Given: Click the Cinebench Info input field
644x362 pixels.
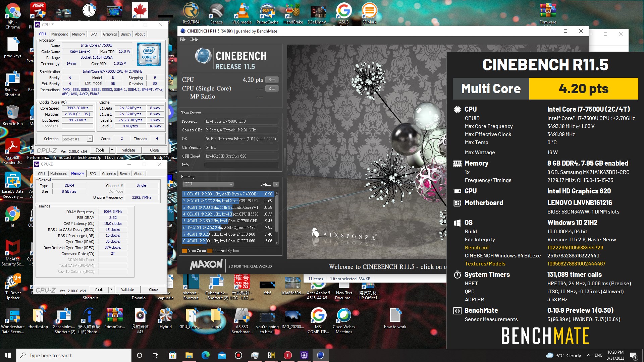Looking at the screenshot, I should coord(241,165).
